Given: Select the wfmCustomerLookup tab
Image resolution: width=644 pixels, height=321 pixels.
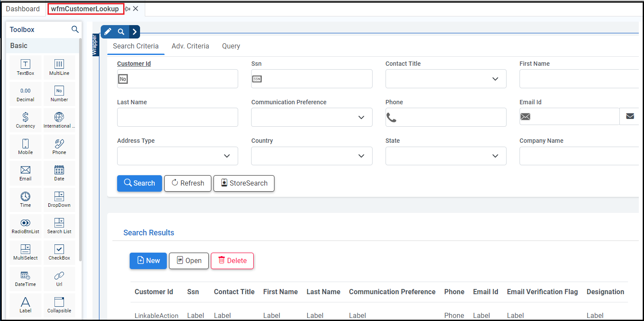Looking at the screenshot, I should pyautogui.click(x=85, y=9).
